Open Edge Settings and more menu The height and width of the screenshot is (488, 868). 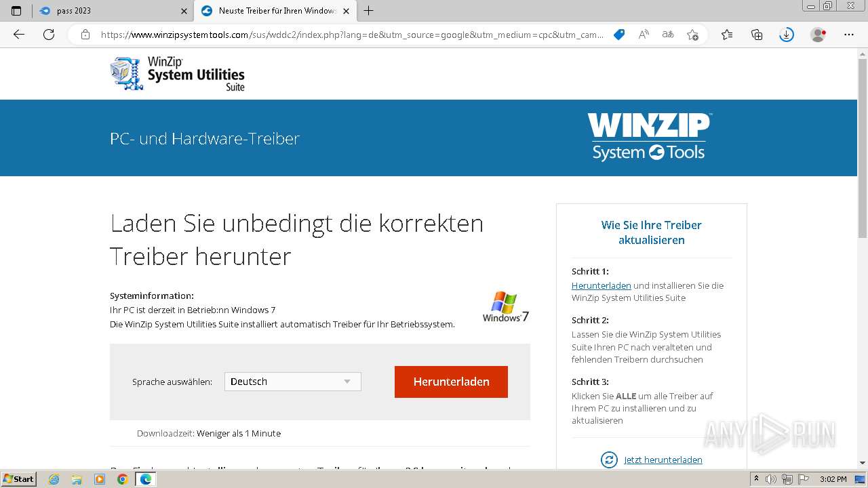point(849,35)
